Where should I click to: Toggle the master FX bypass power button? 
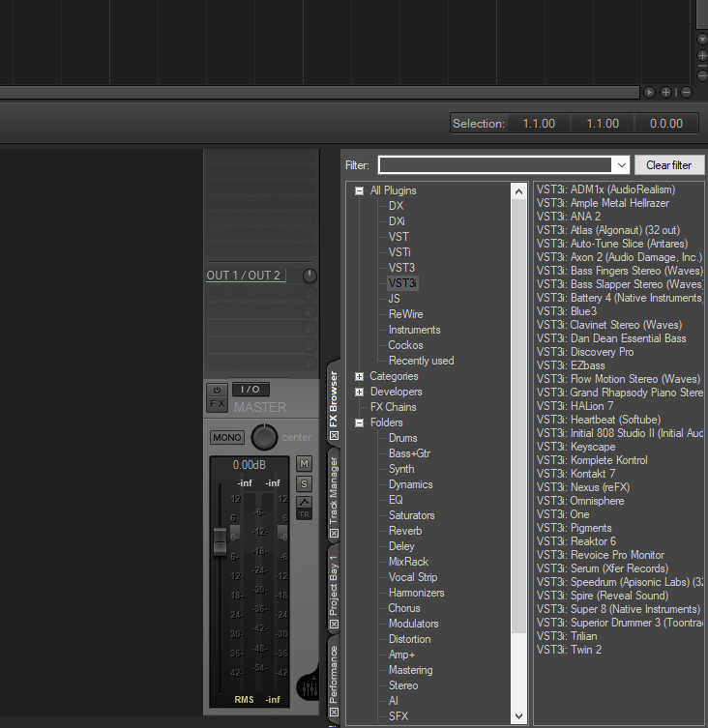pos(217,390)
